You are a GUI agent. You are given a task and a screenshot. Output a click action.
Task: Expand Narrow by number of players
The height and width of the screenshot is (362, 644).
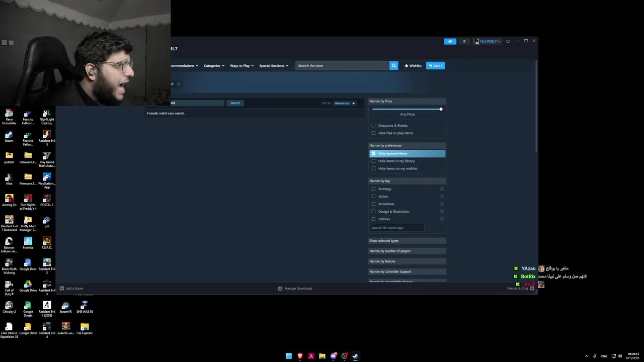coord(407,251)
